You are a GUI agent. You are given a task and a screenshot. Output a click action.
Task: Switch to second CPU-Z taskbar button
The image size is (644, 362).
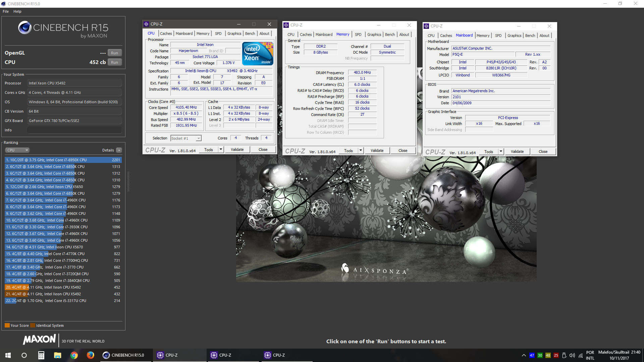point(233,355)
